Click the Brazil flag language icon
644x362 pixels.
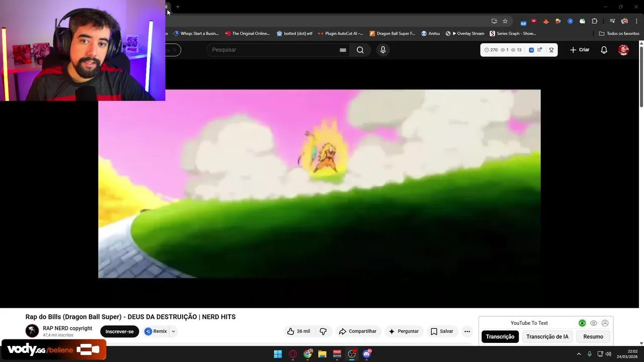click(582, 323)
